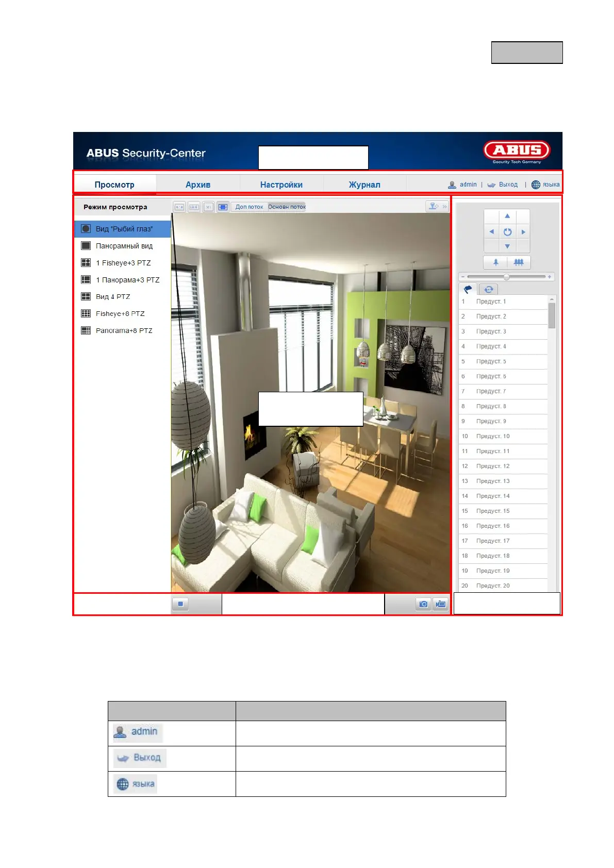Switch to Основн поток main stream
This screenshot has width=614, height=868.
(x=287, y=207)
